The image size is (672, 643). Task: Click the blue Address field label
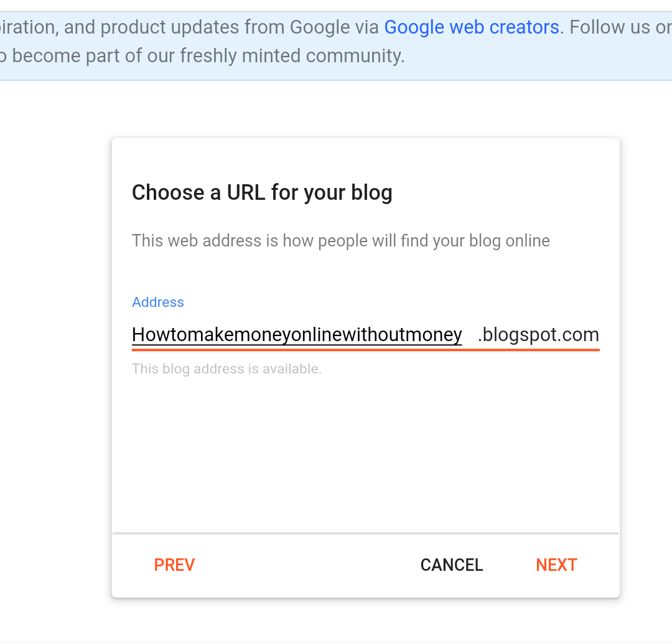click(158, 303)
